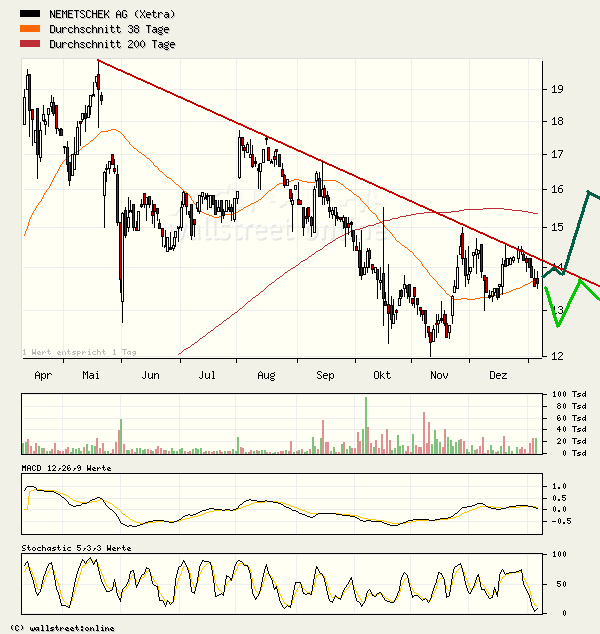This screenshot has height=634, width=600.
Task: Select the 'MACD 12,26,9 Werte' indicator title
Action: (x=66, y=468)
